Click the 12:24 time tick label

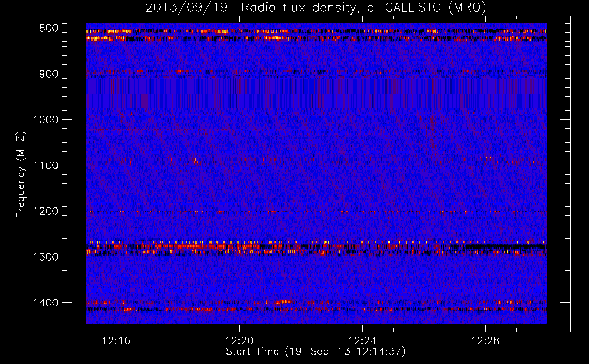click(x=363, y=341)
